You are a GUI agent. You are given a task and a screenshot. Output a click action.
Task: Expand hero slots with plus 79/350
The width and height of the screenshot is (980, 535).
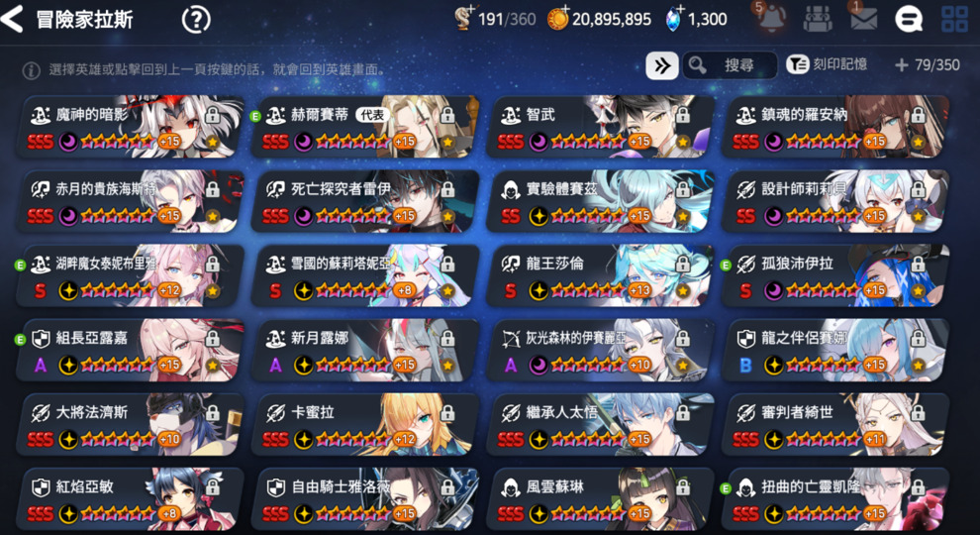[x=927, y=65]
